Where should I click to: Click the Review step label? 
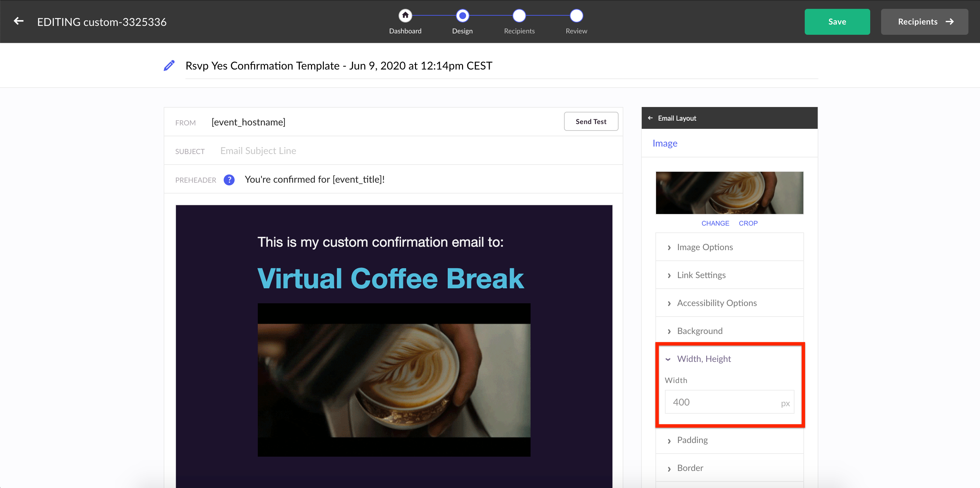click(x=576, y=31)
